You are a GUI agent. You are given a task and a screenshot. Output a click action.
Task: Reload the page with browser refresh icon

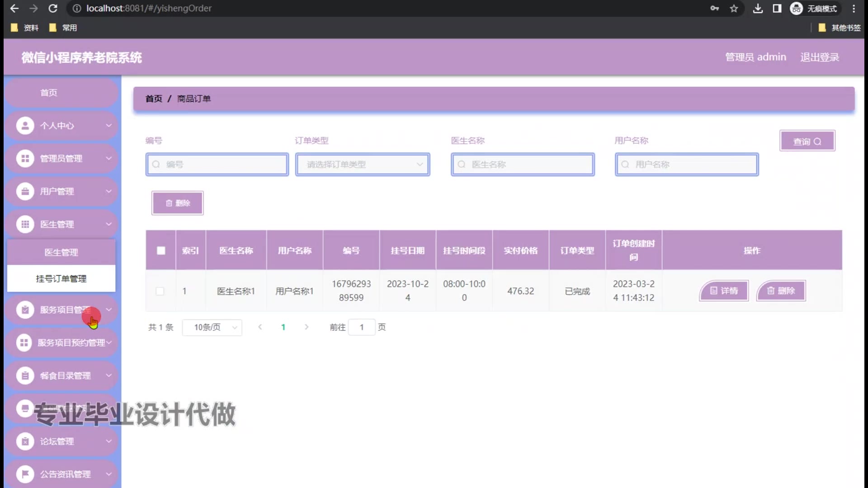(x=53, y=9)
